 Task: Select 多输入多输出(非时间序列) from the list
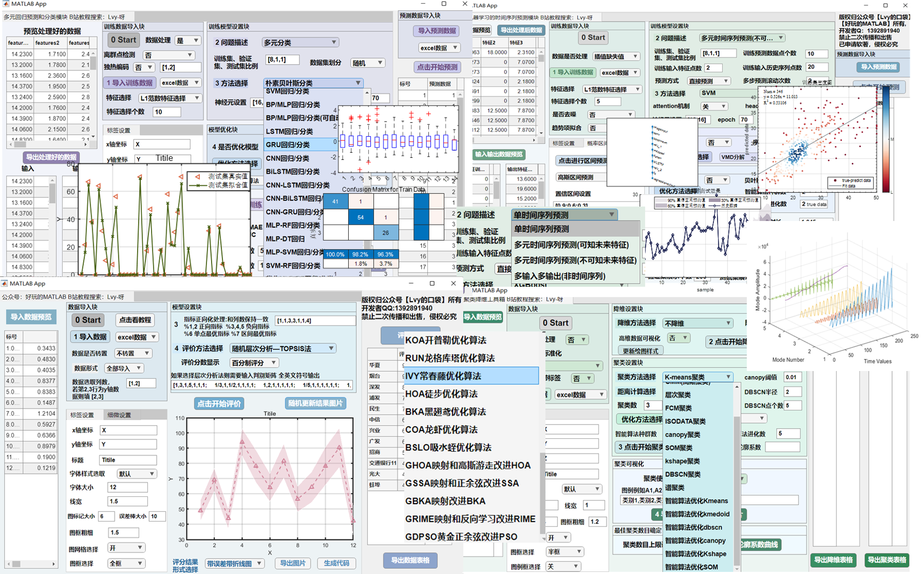click(559, 276)
